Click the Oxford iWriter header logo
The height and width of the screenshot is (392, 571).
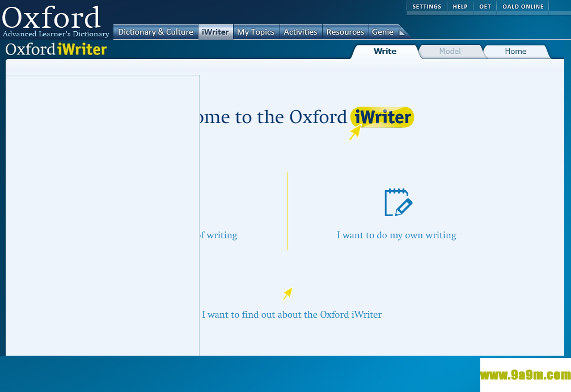click(x=56, y=49)
